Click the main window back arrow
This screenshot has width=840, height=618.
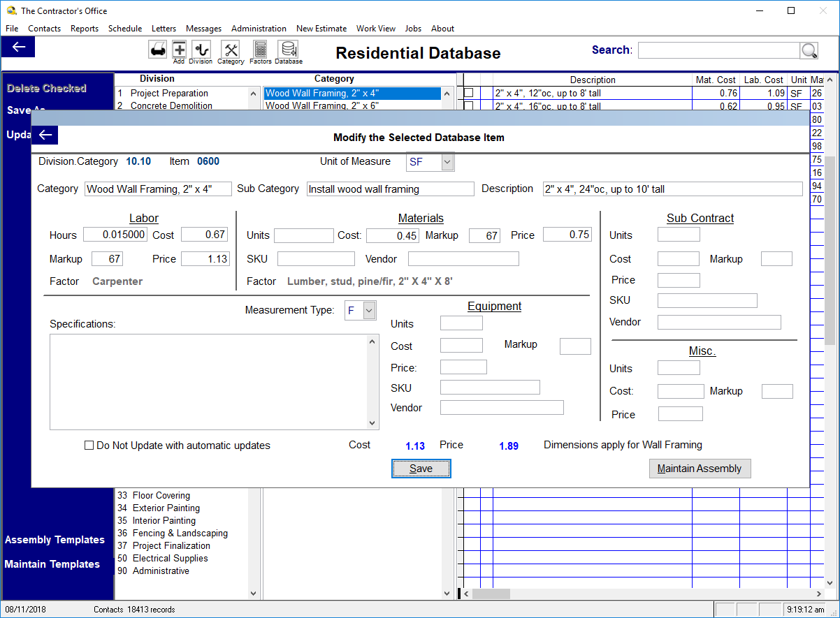click(19, 47)
